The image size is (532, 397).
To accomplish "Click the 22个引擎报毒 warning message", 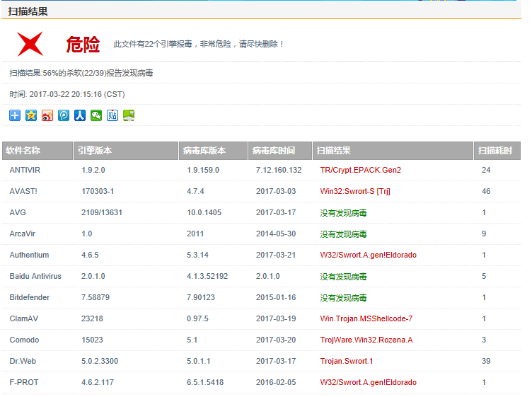I will pyautogui.click(x=199, y=44).
